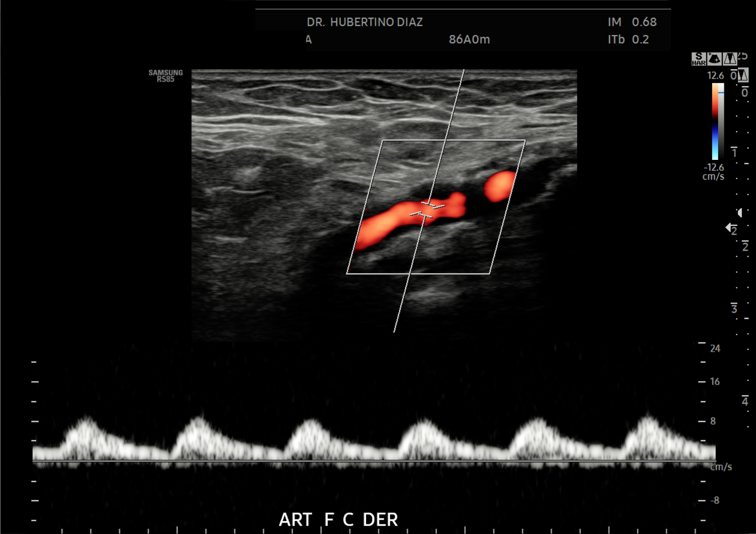Click the 16 cm/s velocity scale label
The width and height of the screenshot is (756, 534).
(714, 381)
